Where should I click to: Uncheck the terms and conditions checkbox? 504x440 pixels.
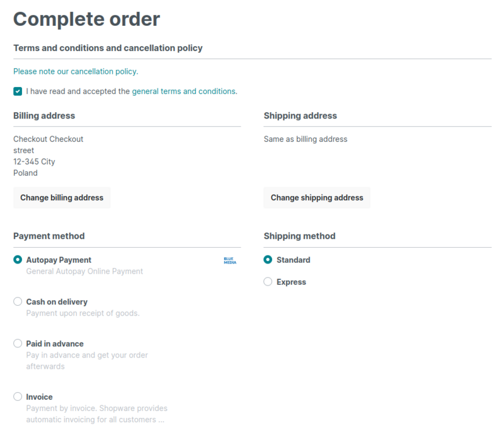tap(18, 91)
